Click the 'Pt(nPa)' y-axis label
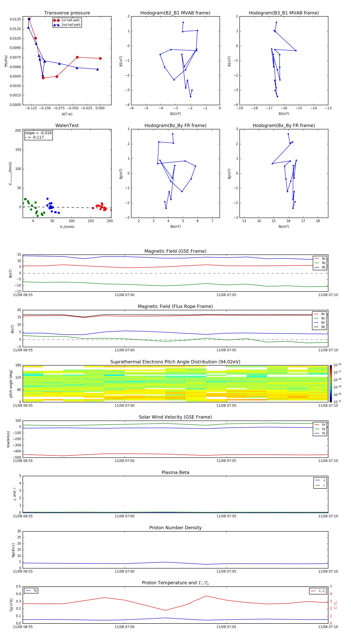Image resolution: width=351 pixels, height=644 pixels. tap(6, 61)
